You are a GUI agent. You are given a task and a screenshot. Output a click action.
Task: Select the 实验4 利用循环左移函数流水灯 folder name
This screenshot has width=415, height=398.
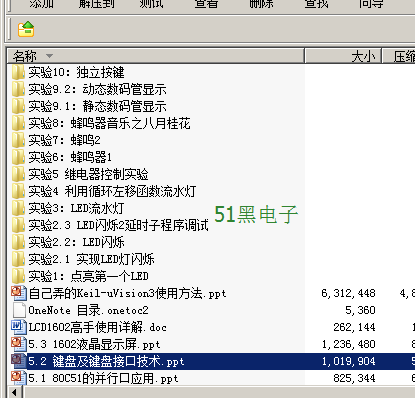pos(112,191)
